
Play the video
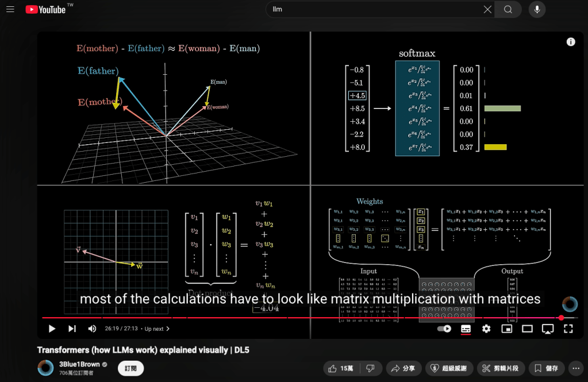click(x=52, y=329)
